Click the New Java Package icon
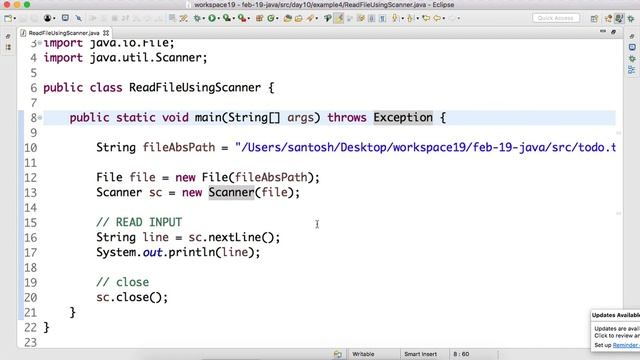 coord(259,18)
